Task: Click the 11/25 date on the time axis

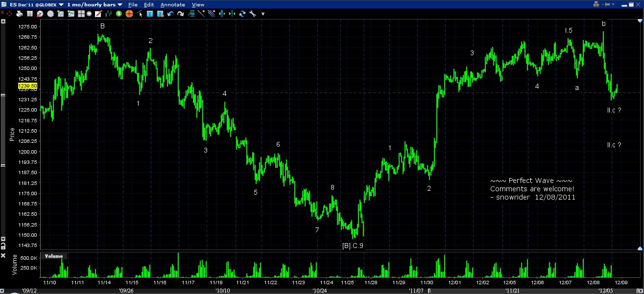Action: tap(348, 282)
